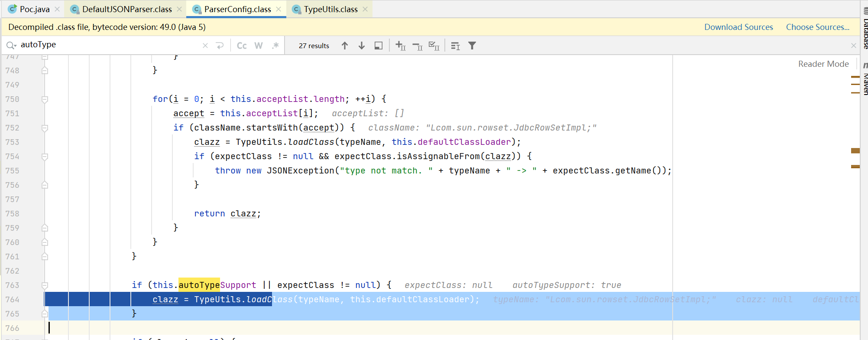
Task: Enable Reader Mode
Action: click(x=823, y=64)
